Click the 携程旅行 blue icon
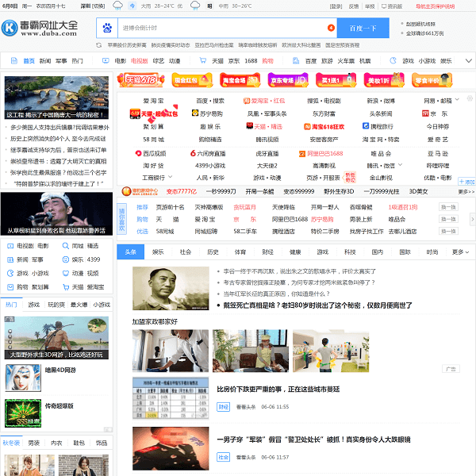Image resolution: width=476 pixels, height=476 pixels. 366,126
